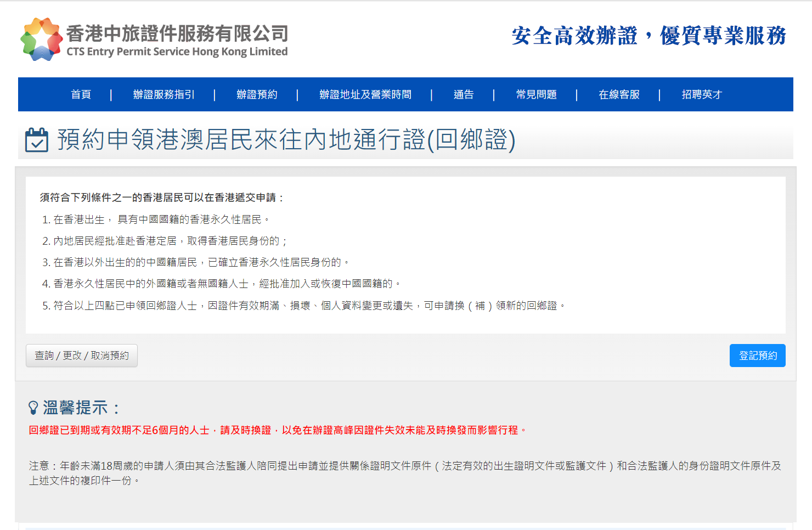The width and height of the screenshot is (812, 530).
Task: Open the 通告 notices menu item
Action: point(464,94)
